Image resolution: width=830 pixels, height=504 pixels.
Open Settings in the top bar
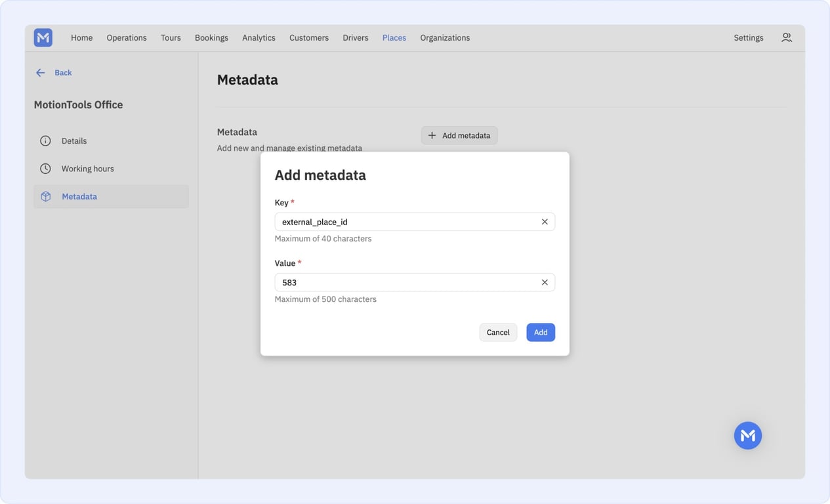(749, 37)
